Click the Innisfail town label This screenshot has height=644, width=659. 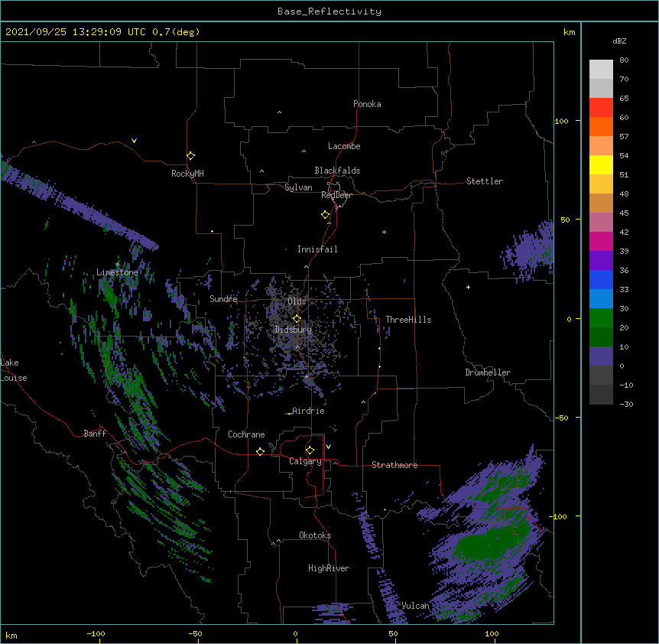click(317, 249)
